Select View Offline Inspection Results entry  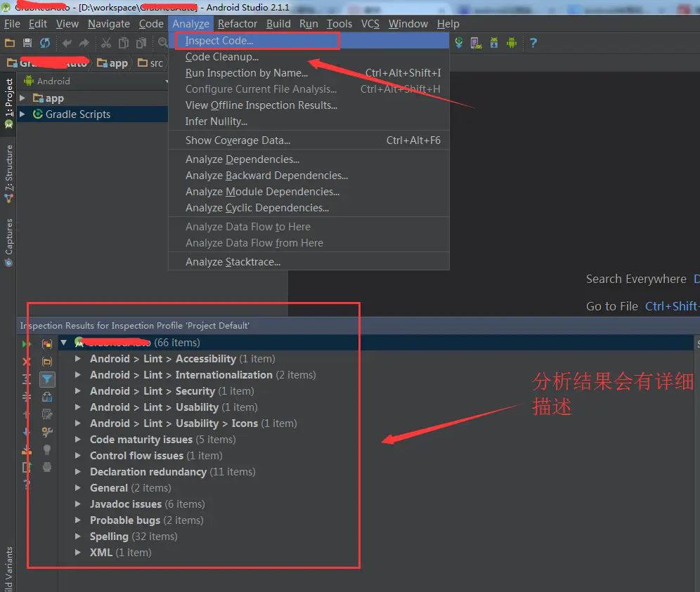(309, 105)
